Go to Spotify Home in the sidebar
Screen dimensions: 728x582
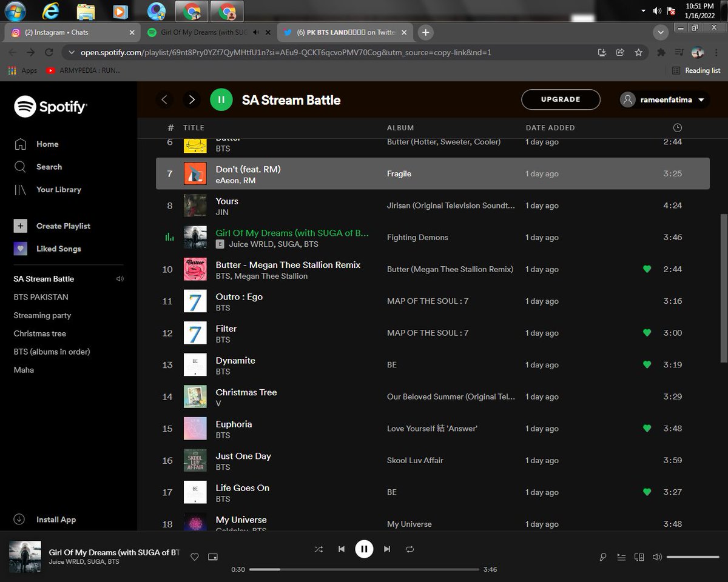(36, 144)
